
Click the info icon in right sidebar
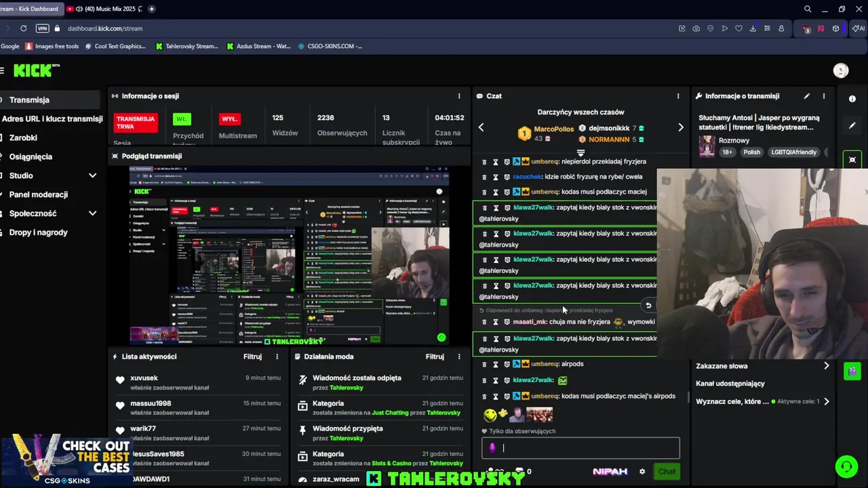point(852,99)
